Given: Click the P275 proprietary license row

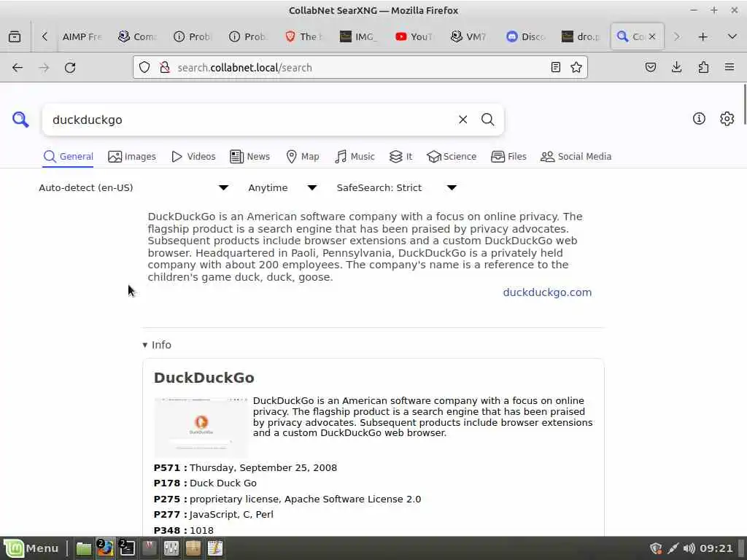Looking at the screenshot, I should point(287,499).
